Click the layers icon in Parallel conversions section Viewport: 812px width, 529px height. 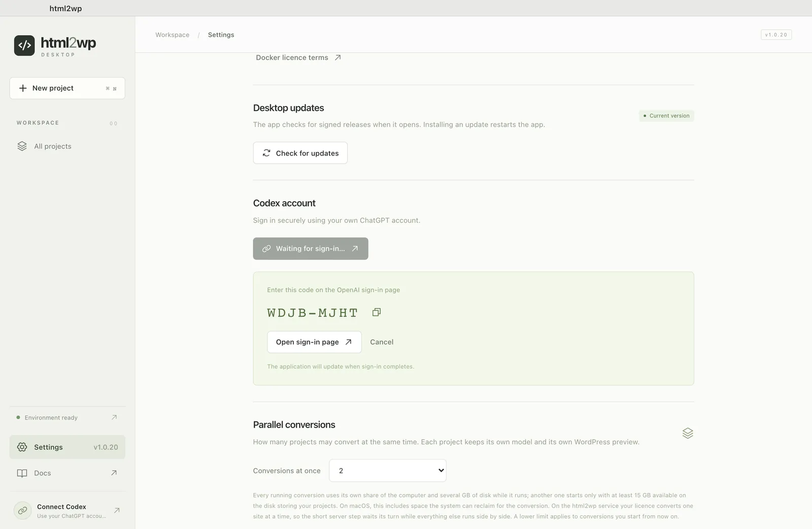pyautogui.click(x=688, y=433)
